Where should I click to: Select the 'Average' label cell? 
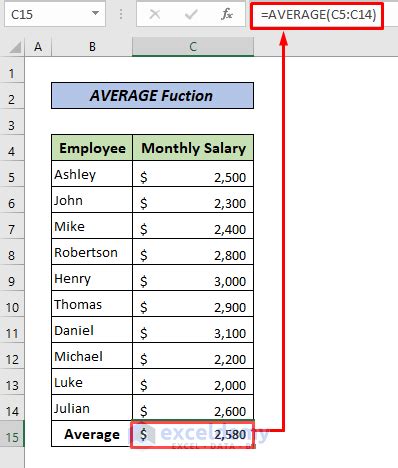92,434
